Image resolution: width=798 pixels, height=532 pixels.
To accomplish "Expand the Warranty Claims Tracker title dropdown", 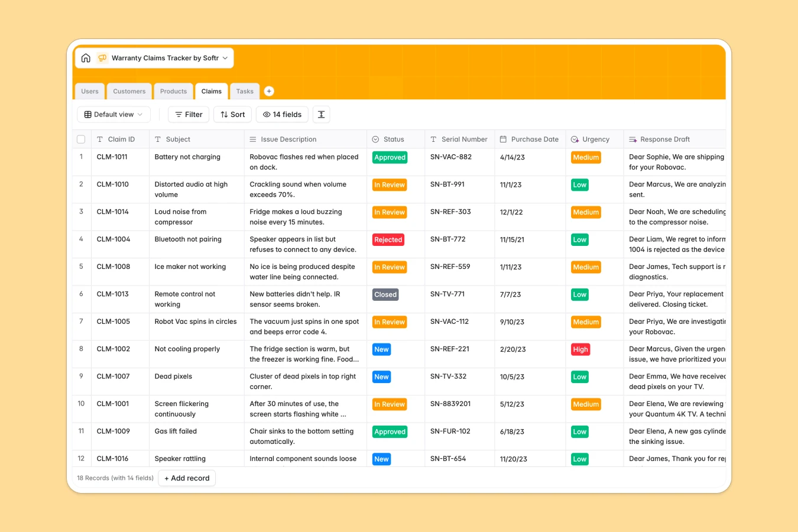I will click(x=225, y=57).
